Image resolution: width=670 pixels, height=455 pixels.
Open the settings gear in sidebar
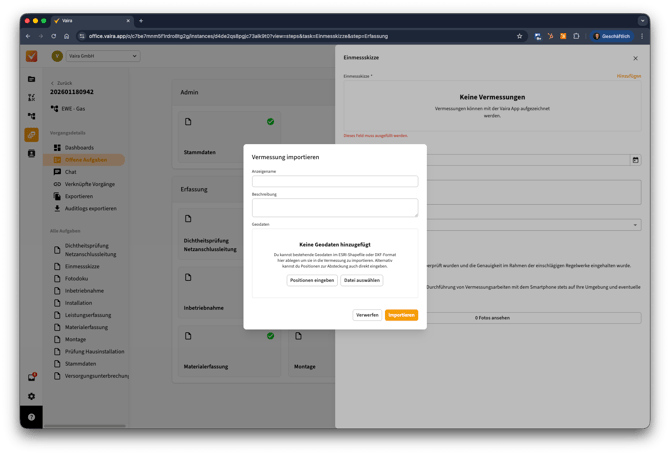31,396
